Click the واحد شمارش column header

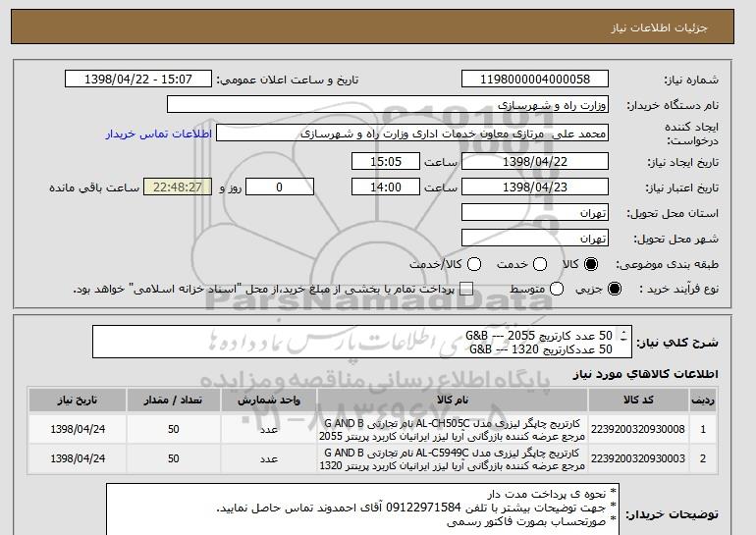coord(269,401)
